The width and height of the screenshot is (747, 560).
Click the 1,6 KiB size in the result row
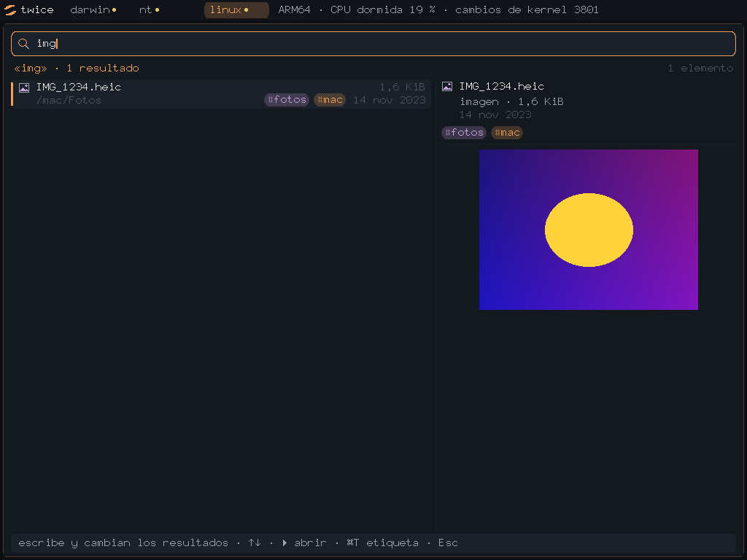pyautogui.click(x=402, y=87)
